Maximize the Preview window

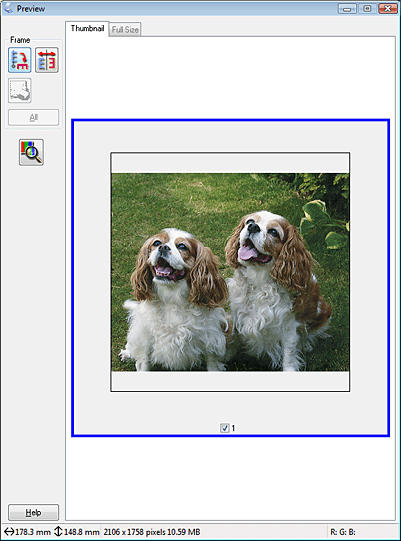tap(367, 9)
